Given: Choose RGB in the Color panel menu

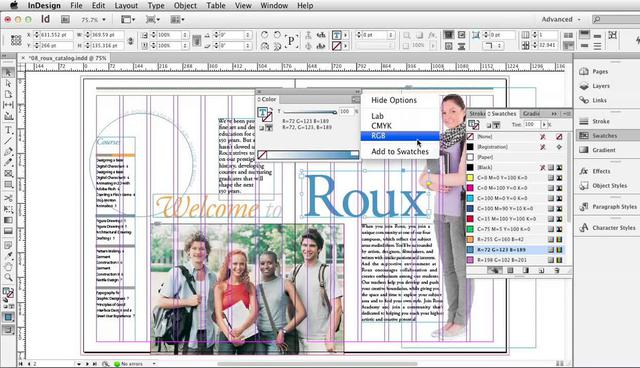Looking at the screenshot, I should (x=400, y=136).
